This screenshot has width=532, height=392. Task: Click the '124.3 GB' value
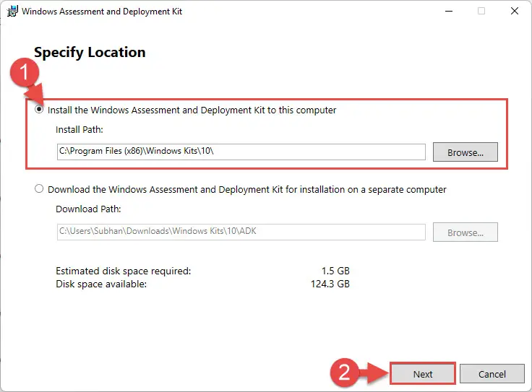tap(330, 284)
